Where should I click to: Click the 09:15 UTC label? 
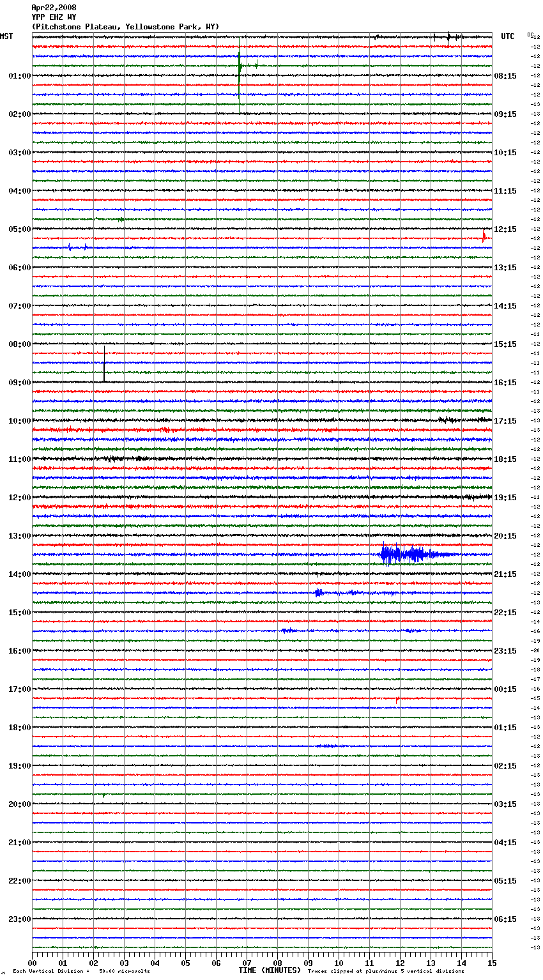505,114
